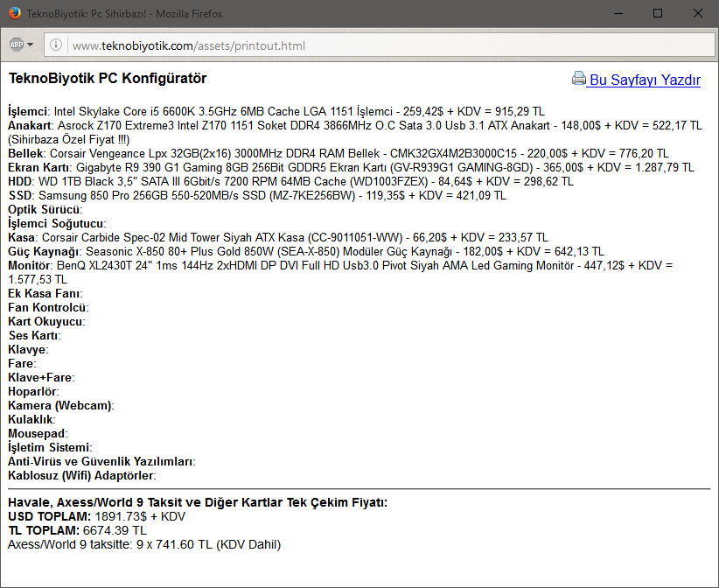Viewport: 719px width, 588px height.
Task: Click the Monitör BenQ XL2430T line
Action: [340, 266]
